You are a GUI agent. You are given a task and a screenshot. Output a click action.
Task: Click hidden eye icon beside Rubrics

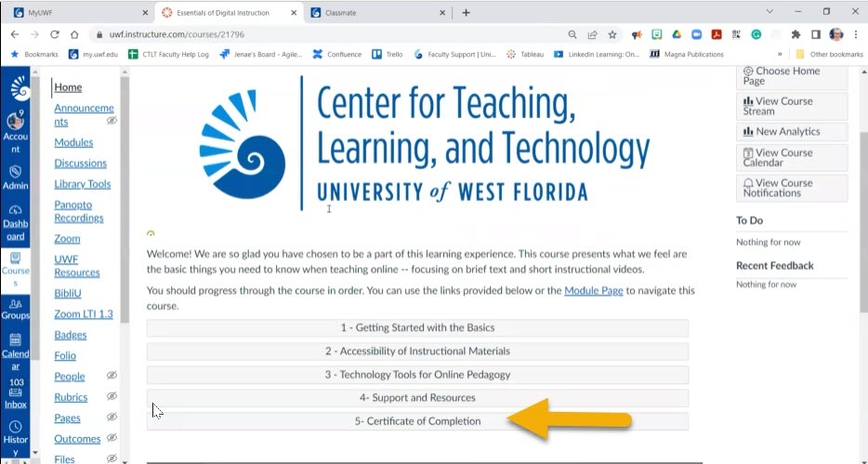click(x=112, y=396)
